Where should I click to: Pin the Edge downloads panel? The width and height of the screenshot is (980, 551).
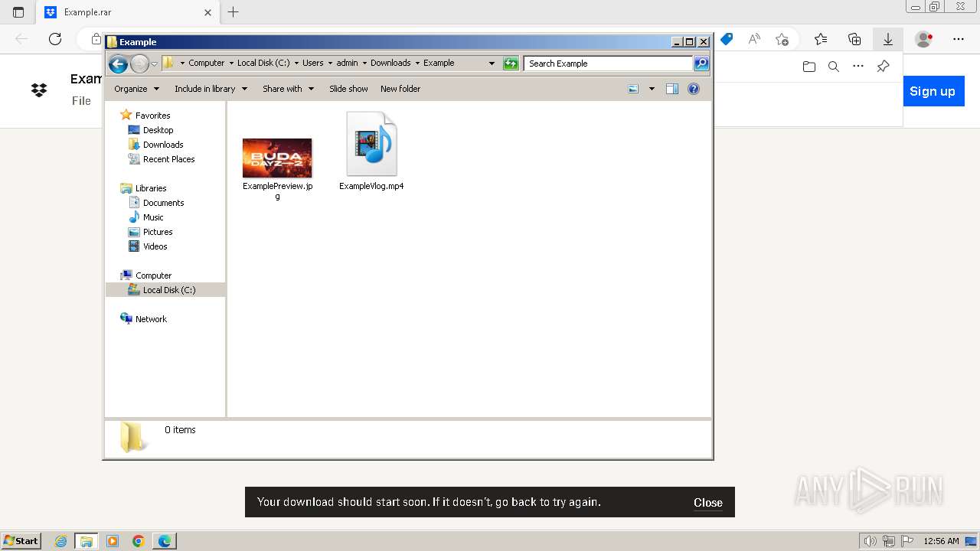click(x=883, y=67)
